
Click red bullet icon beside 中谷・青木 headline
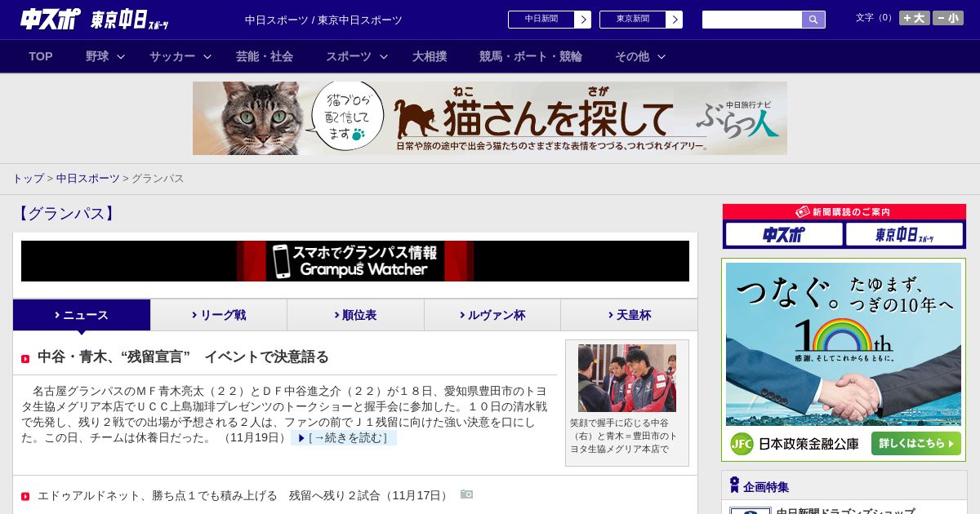(x=25, y=359)
